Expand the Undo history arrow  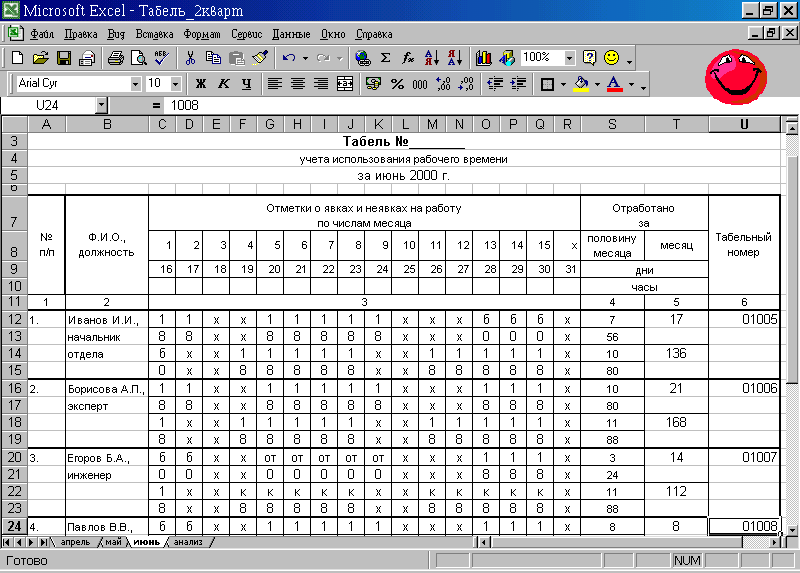pyautogui.click(x=305, y=59)
